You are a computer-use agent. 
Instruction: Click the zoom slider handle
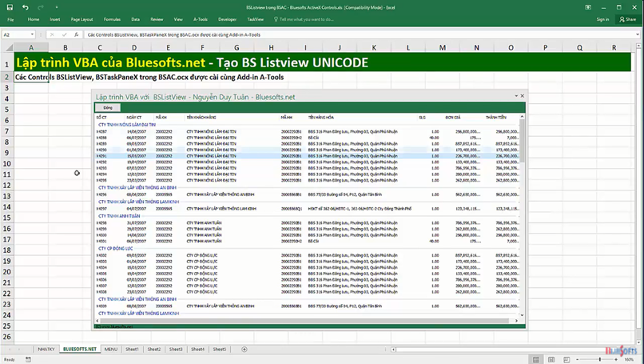tap(600, 359)
